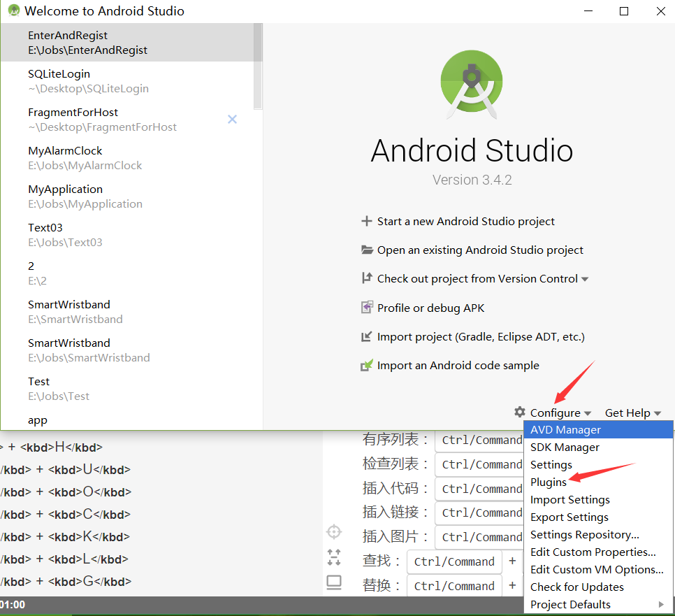Click the Android Studio logo in title bar
675x616 pixels.
tap(14, 10)
